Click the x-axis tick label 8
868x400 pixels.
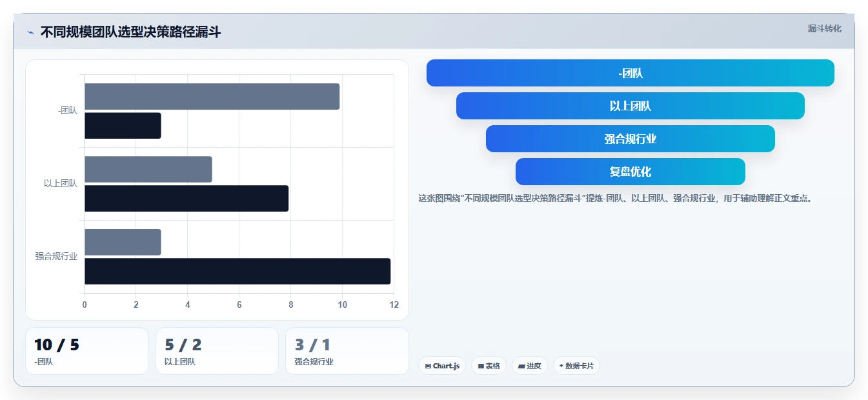click(x=291, y=305)
